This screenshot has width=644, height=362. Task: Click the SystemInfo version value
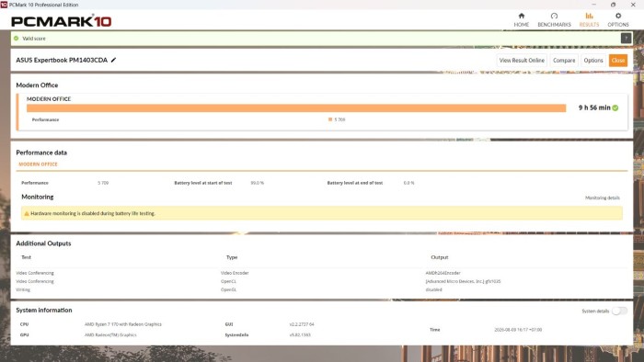(300, 335)
